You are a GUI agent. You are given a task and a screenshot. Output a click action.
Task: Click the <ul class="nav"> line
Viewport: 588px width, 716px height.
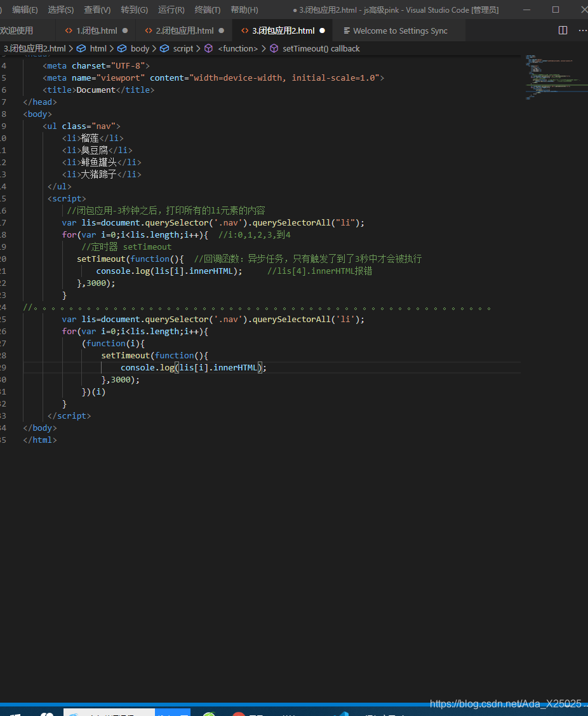tap(81, 126)
